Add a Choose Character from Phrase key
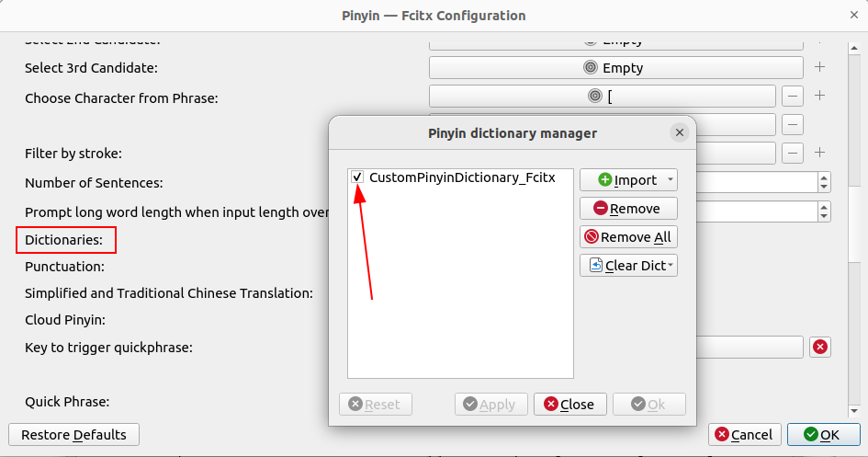The image size is (868, 457). (x=820, y=96)
